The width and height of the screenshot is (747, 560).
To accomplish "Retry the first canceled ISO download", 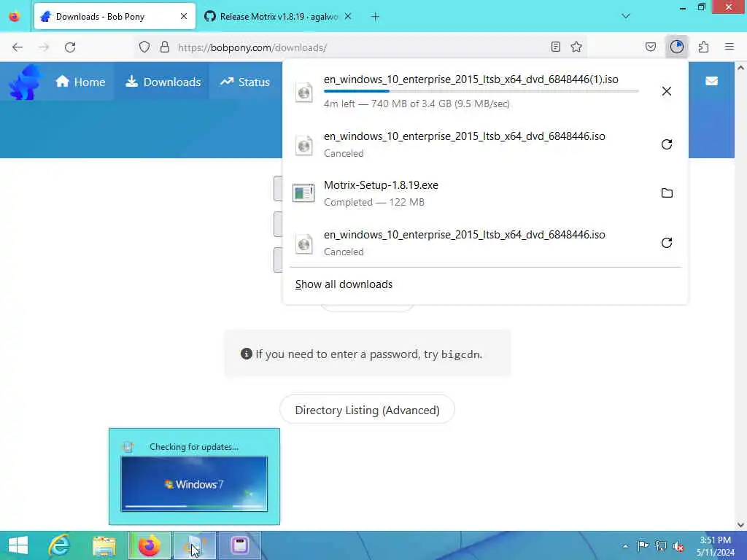I will (667, 144).
